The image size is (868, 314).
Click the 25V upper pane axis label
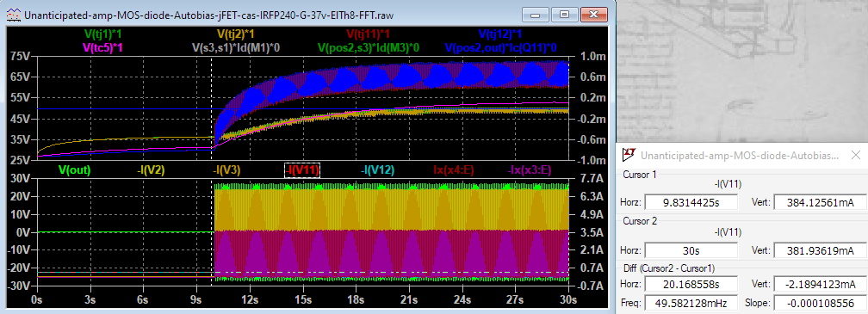tap(21, 160)
